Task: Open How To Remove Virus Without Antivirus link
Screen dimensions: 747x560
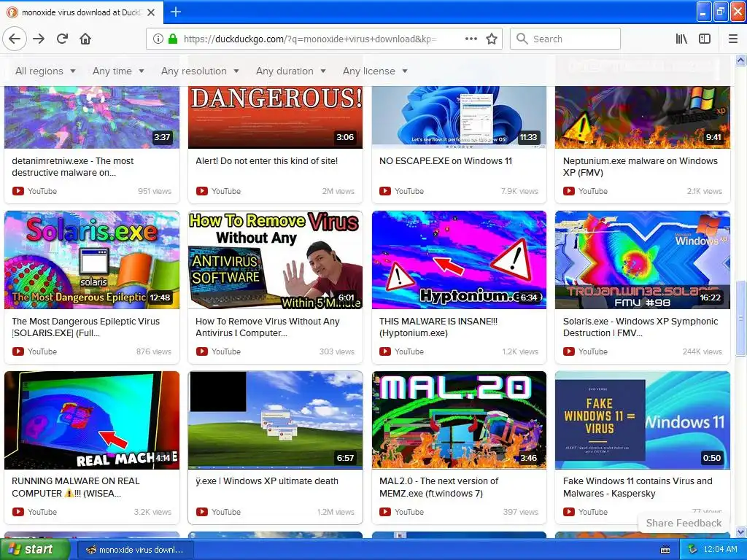Action: [x=267, y=327]
